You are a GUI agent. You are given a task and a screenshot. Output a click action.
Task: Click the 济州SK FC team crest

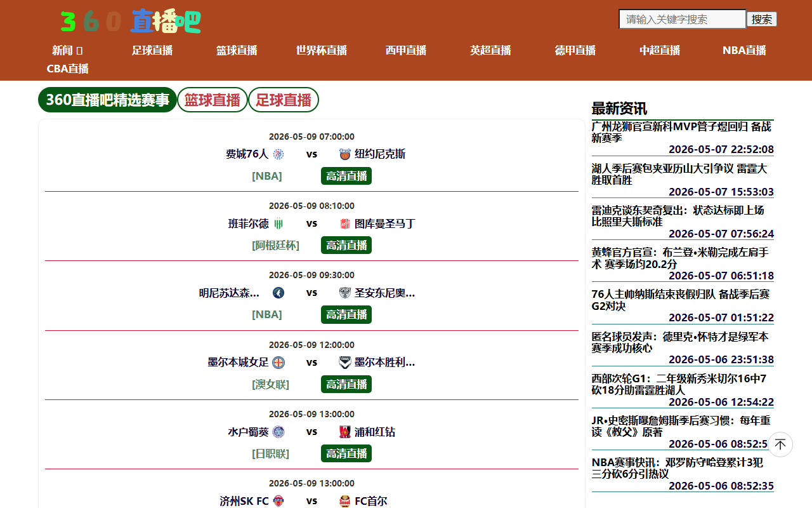pos(278,501)
